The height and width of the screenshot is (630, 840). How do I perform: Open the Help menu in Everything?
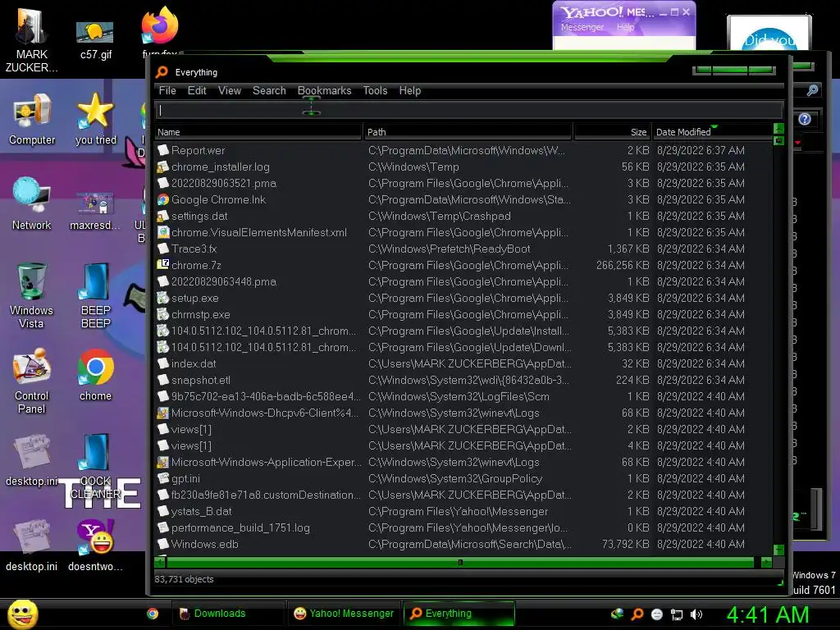410,90
